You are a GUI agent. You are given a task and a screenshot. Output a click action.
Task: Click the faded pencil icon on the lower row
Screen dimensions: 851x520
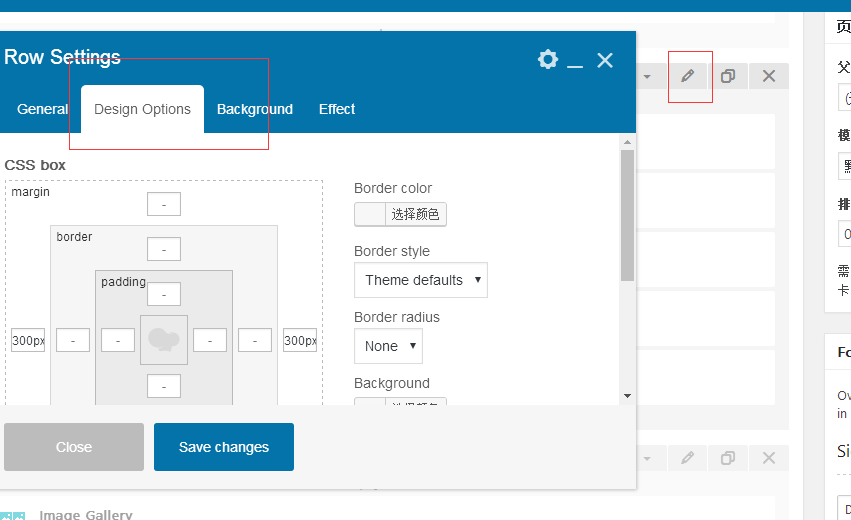pos(688,458)
